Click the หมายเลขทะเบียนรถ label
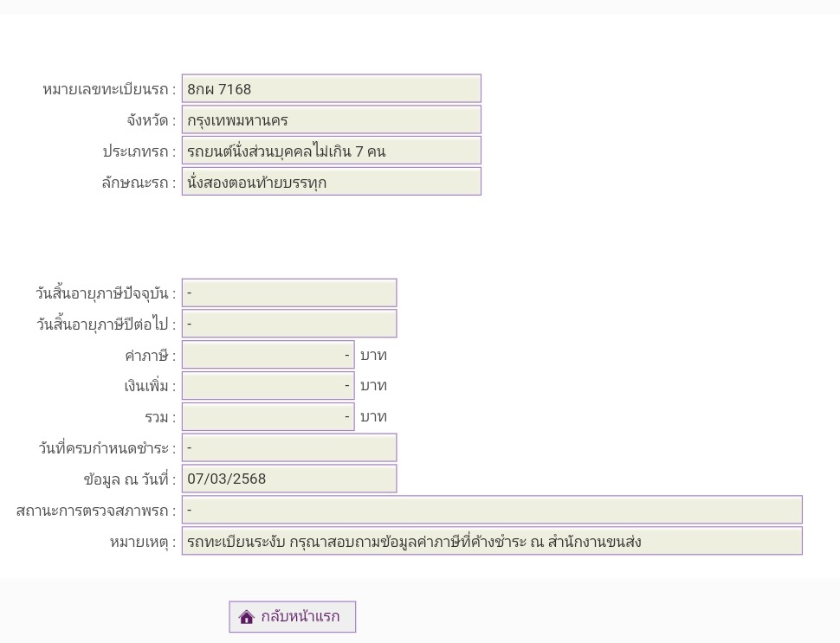The width and height of the screenshot is (840, 643). click(108, 89)
